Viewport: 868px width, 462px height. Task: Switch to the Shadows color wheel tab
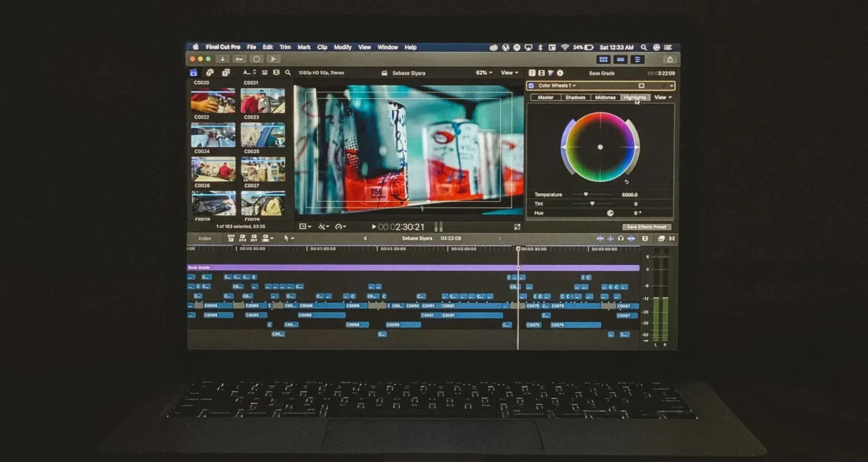click(575, 97)
